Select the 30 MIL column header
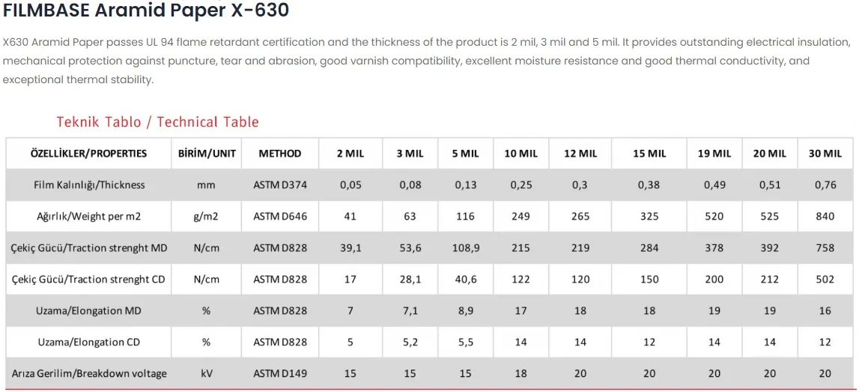 (825, 154)
